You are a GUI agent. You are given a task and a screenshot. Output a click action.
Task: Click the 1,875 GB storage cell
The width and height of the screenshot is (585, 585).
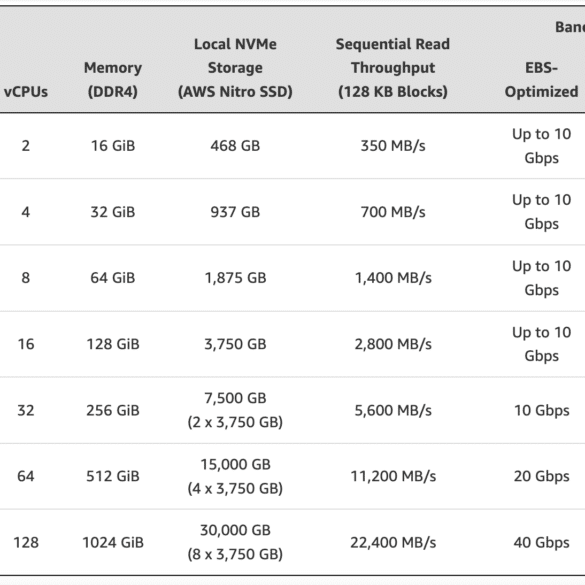(235, 278)
